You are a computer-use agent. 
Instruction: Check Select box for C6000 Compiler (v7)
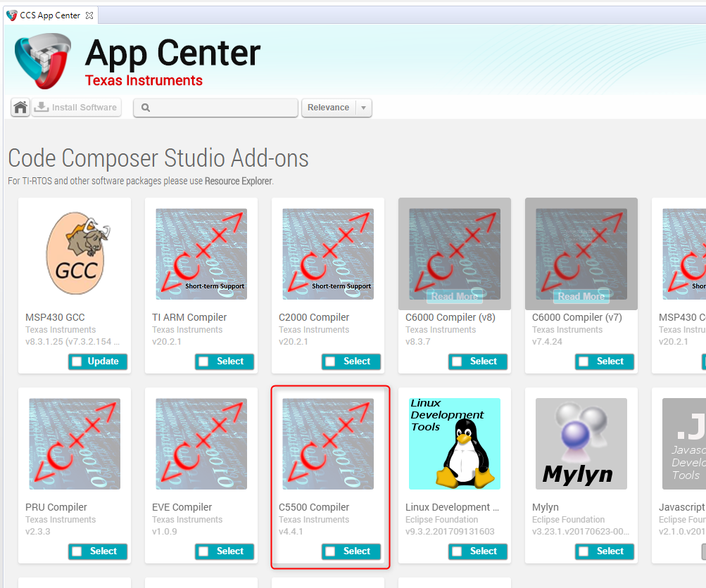pos(584,362)
